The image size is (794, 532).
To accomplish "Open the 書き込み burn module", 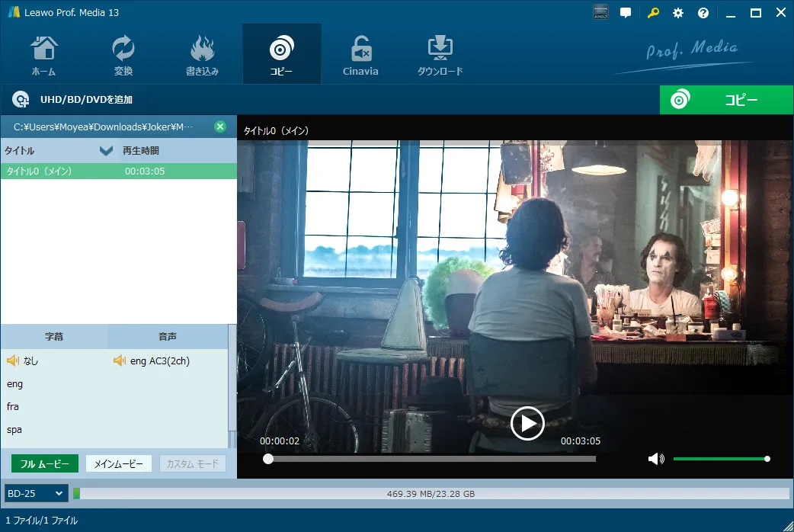I will point(202,55).
